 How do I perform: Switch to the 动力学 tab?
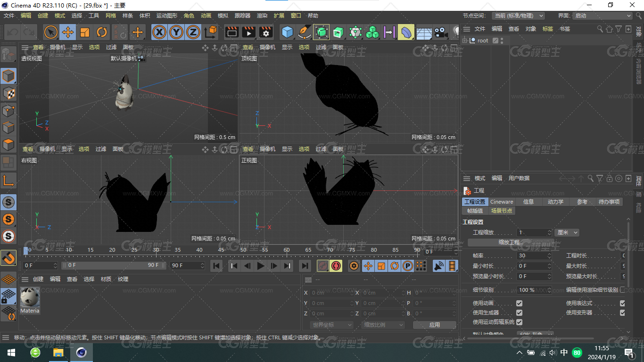pos(555,202)
